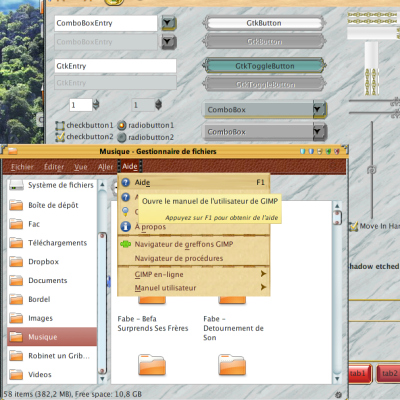Viewport: 400px width, 400px height.
Task: Toggle the Move In Hand checkbox
Action: coord(353,226)
